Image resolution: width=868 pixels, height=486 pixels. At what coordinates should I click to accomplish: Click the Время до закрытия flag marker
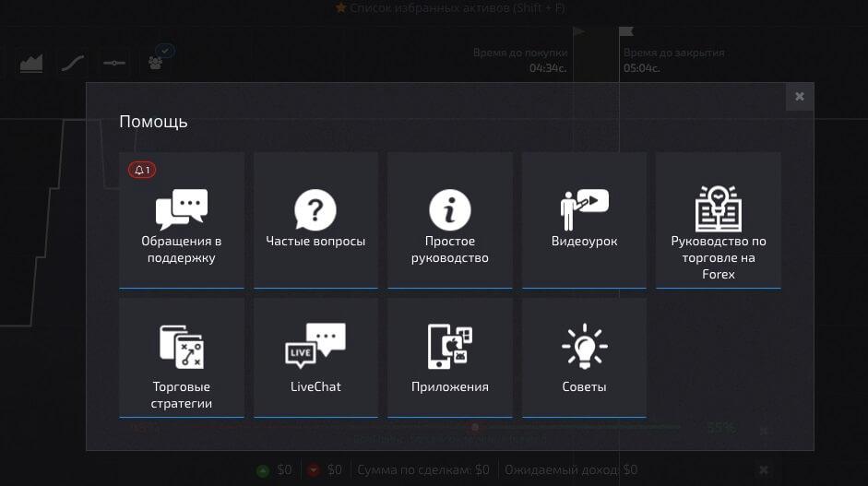click(x=626, y=31)
